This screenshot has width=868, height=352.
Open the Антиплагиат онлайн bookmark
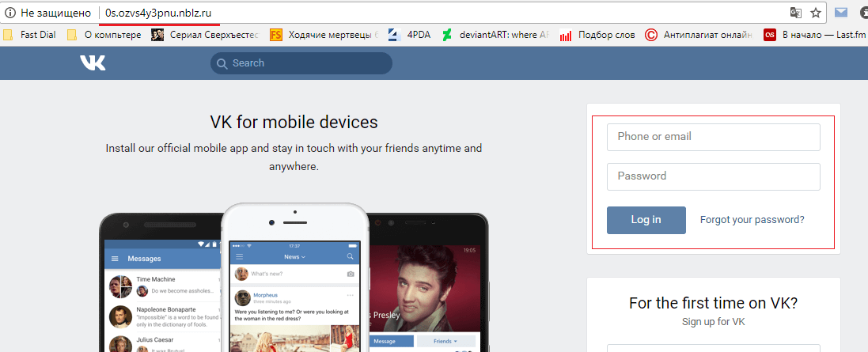click(699, 35)
